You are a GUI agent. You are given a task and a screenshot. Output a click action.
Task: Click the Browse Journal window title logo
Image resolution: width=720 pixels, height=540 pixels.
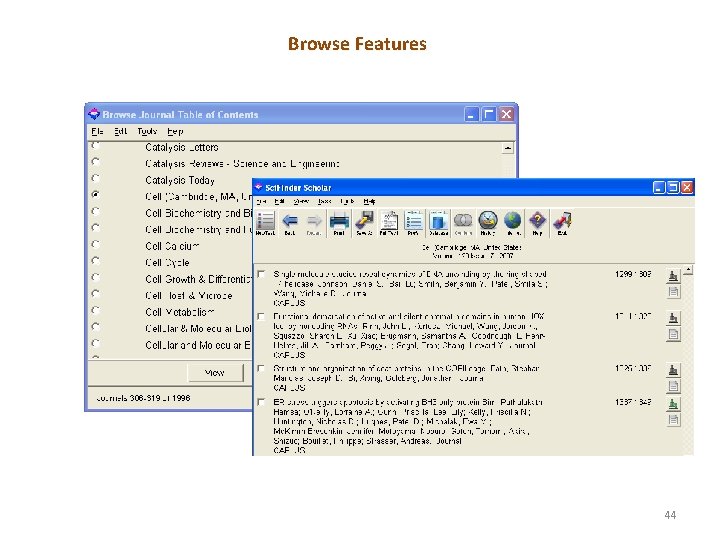pyautogui.click(x=94, y=113)
